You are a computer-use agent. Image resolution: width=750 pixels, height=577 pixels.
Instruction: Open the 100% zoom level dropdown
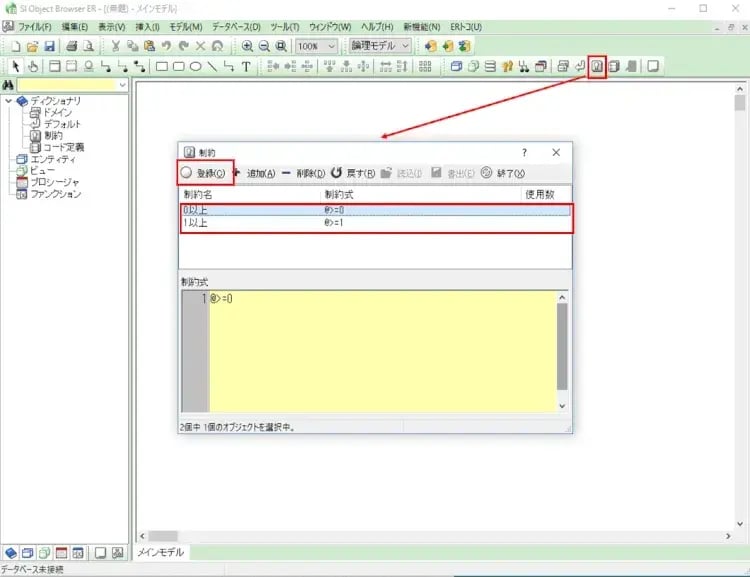pyautogui.click(x=330, y=46)
